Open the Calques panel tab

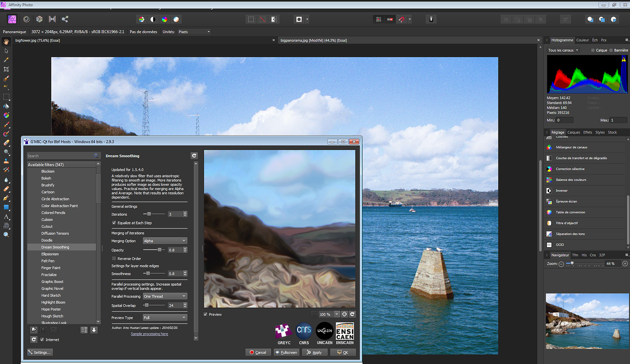573,132
